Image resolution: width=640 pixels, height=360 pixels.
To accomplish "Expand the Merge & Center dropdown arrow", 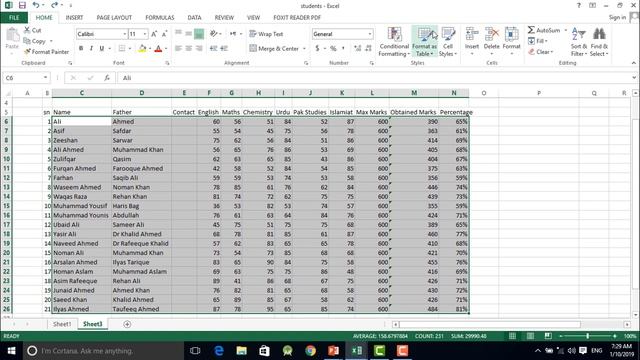I will [304, 49].
